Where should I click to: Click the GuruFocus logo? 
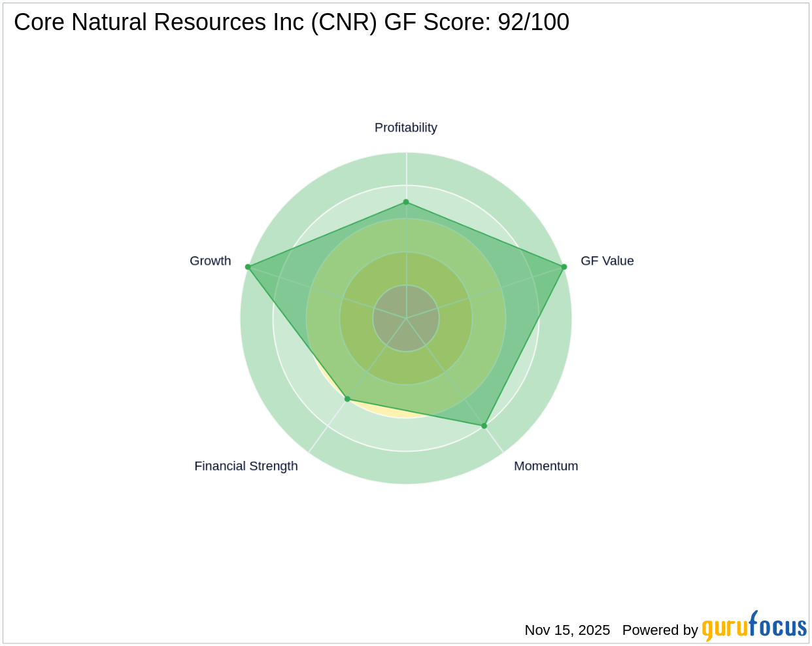pos(753,630)
